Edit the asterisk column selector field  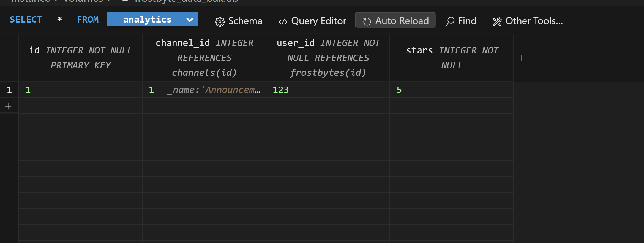pos(59,20)
